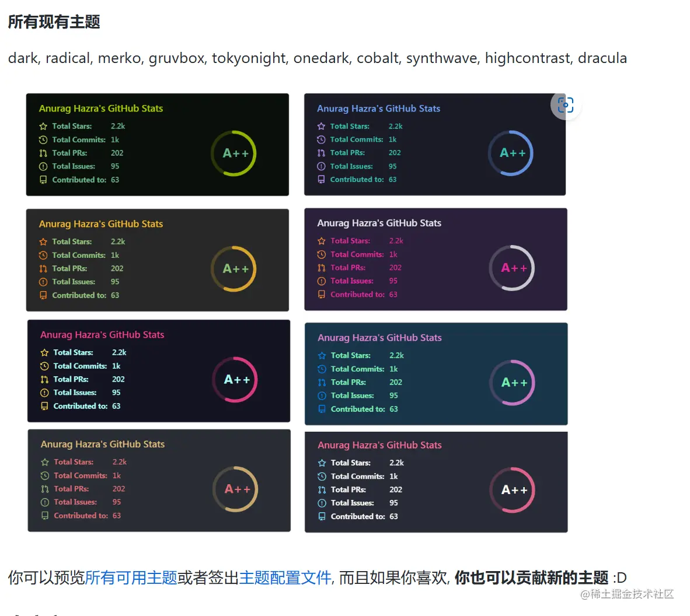Click the commits clock icon in the yellow-titled card

[x=43, y=255]
